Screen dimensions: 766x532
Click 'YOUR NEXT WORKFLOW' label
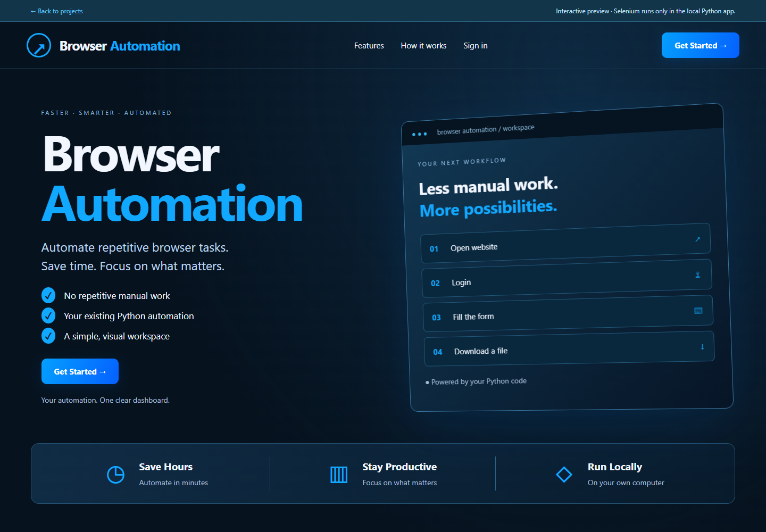pyautogui.click(x=462, y=162)
